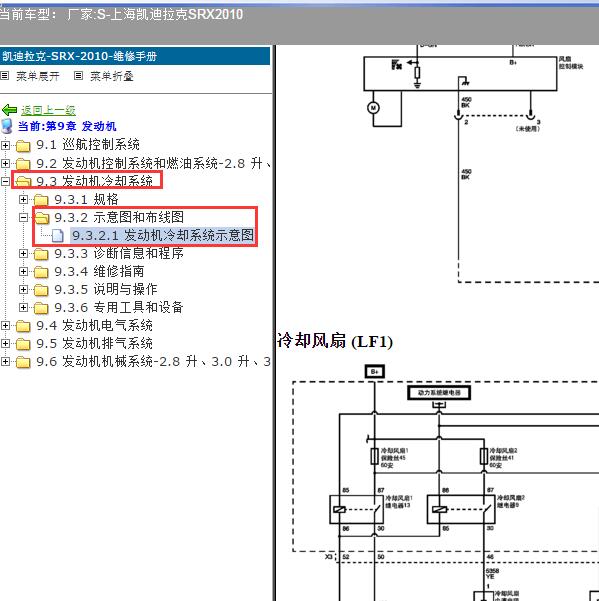Click the 冷却风扇2 保险丝41 fuse symbol
Viewport: 599px width, 601px height.
[484, 456]
